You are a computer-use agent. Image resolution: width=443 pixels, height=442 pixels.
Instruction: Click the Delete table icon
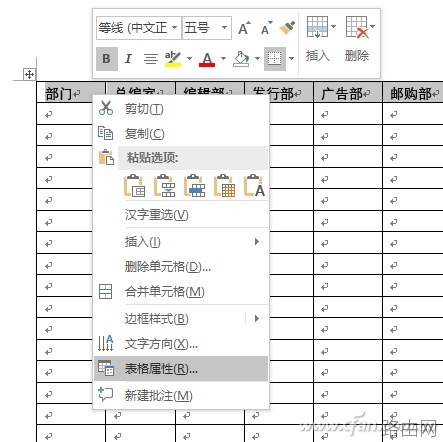pos(357,27)
